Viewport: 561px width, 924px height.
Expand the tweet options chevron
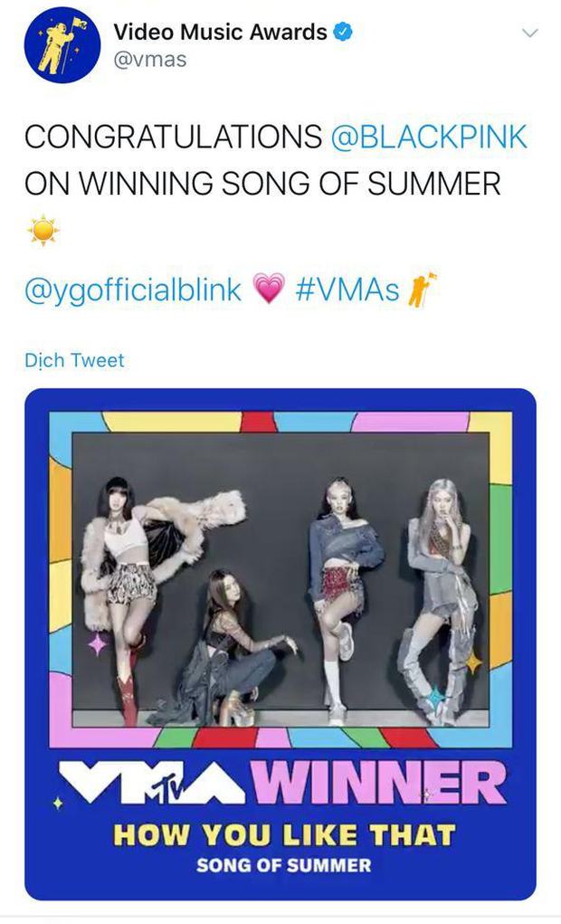[530, 33]
